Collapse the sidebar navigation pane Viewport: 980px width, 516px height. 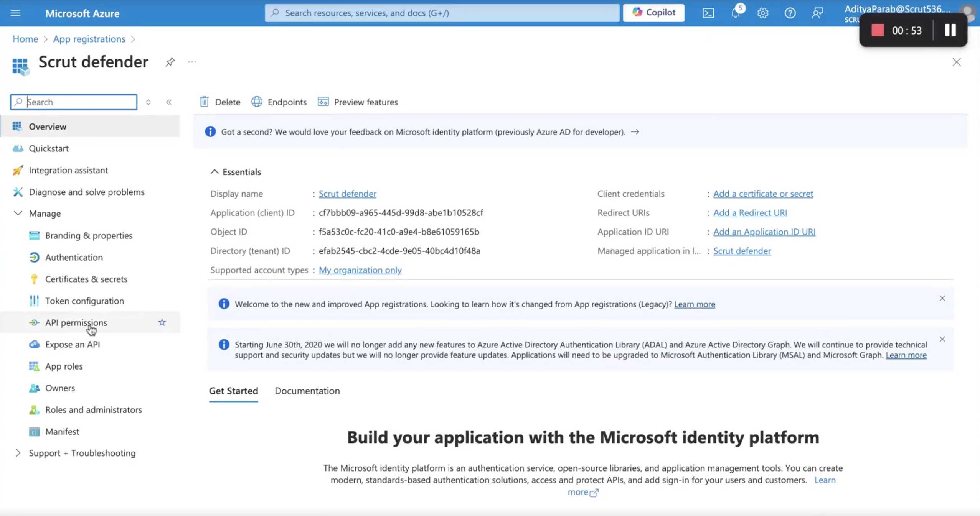tap(169, 102)
